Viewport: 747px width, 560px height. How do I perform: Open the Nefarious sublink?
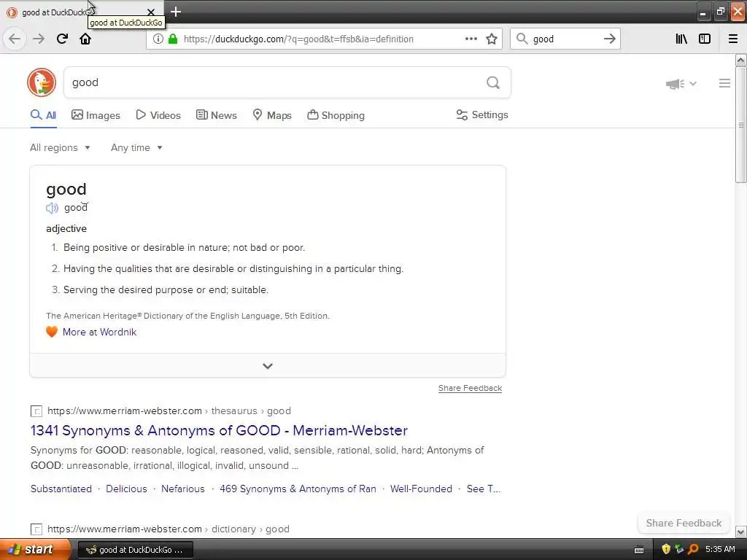pyautogui.click(x=183, y=489)
